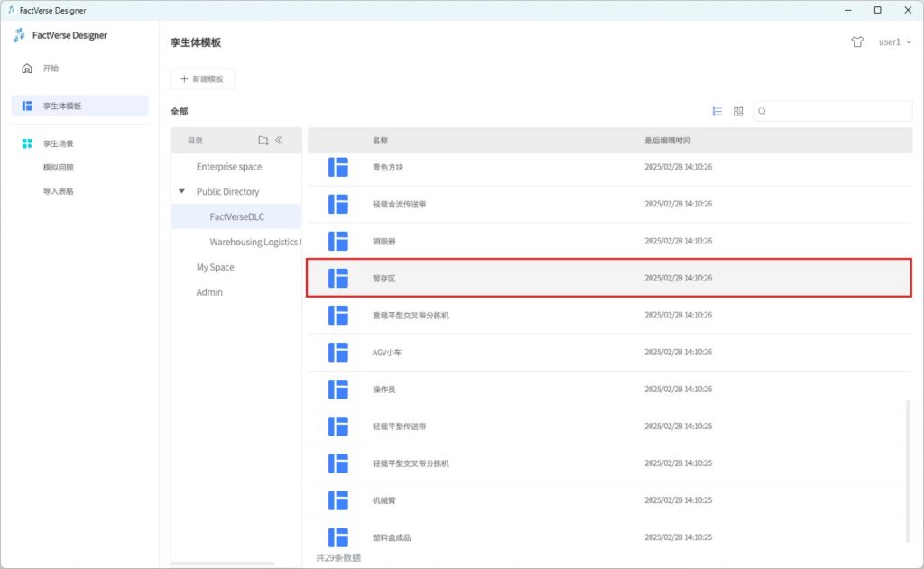This screenshot has height=569, width=924.
Task: Click the 新建模板 button
Action: [202, 79]
